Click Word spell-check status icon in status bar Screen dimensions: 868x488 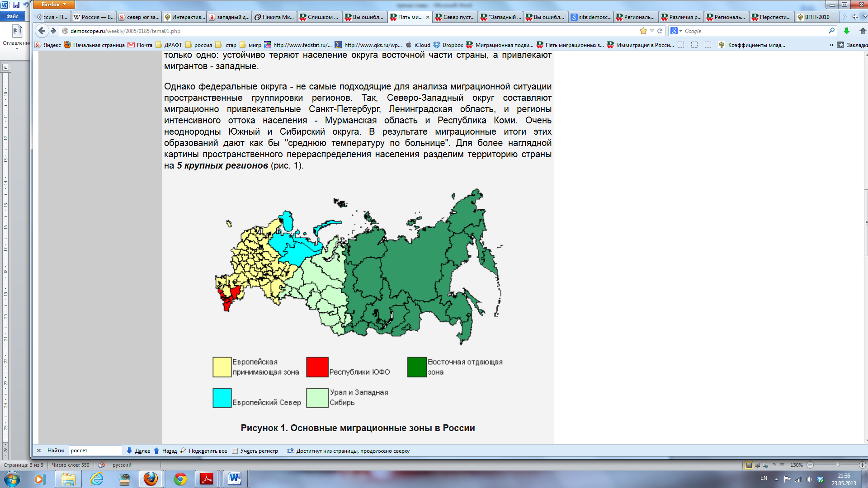[x=101, y=465]
